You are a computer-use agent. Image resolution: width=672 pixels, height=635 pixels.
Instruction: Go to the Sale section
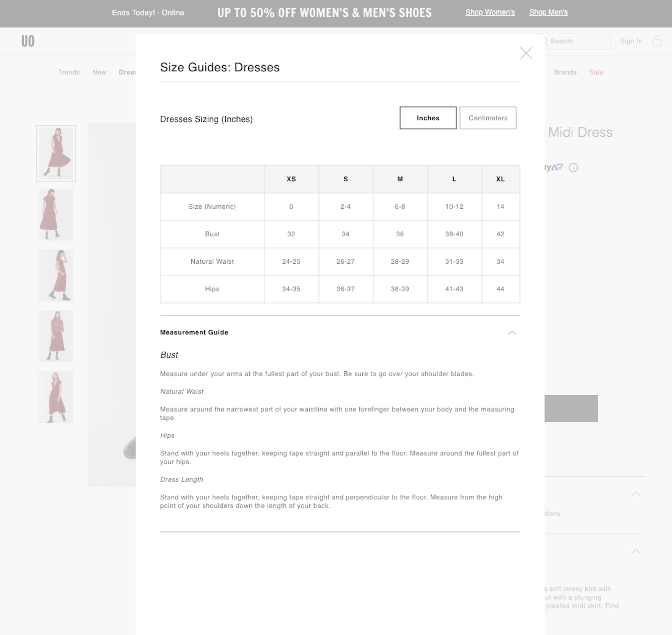pos(596,72)
